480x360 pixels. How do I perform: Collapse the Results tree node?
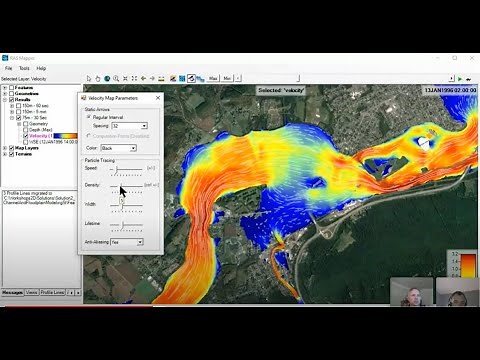5,100
